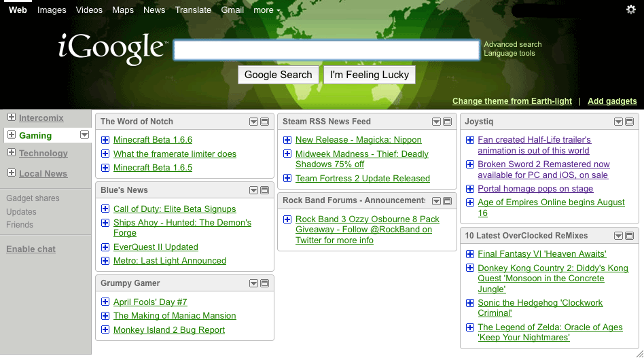
Task: Expand plus icon beside Fan created Half-Life trailer's
Action: (470, 140)
